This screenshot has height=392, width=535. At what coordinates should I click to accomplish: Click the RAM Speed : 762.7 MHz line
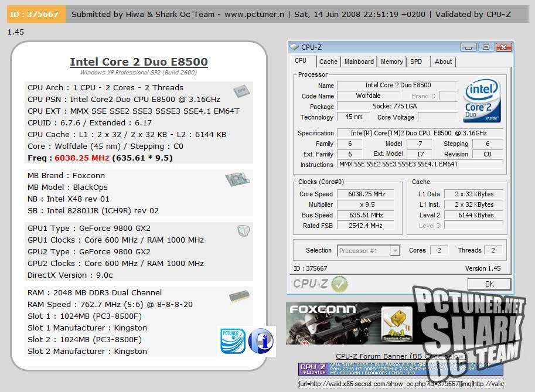point(110,304)
